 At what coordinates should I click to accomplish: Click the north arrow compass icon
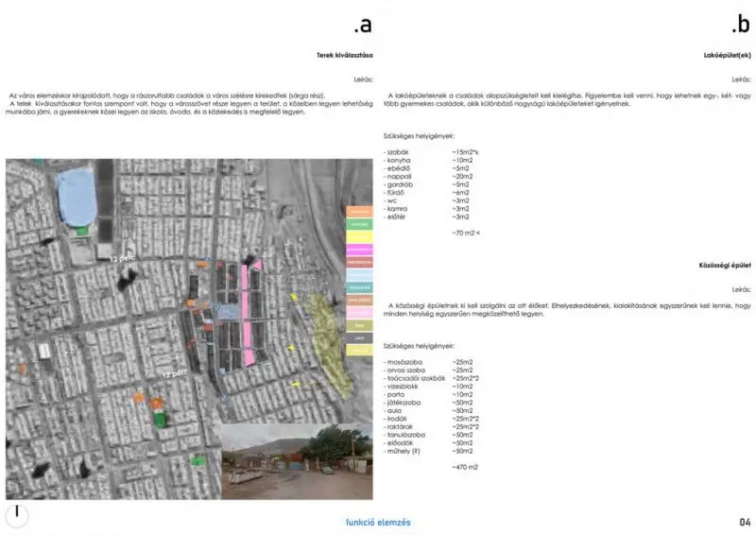16,515
